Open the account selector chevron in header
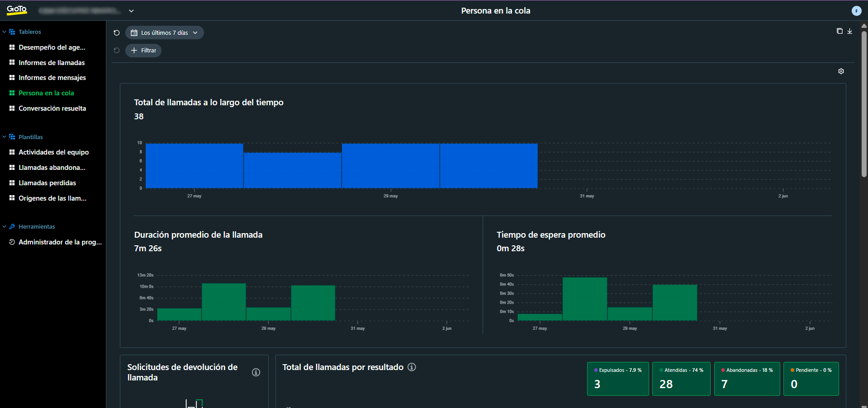This screenshot has width=868, height=408. pyautogui.click(x=131, y=11)
